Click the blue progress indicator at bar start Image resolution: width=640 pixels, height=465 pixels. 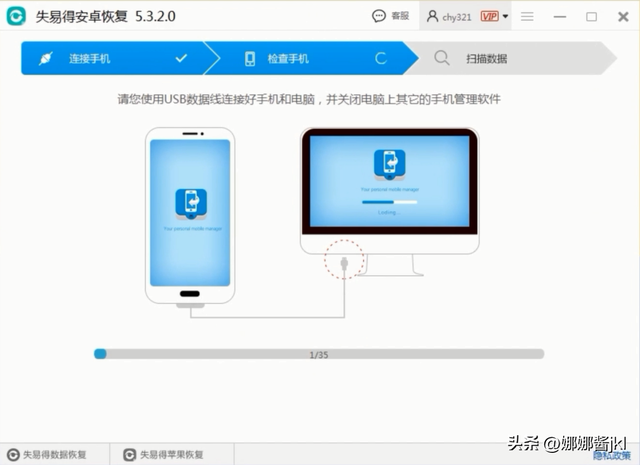100,354
